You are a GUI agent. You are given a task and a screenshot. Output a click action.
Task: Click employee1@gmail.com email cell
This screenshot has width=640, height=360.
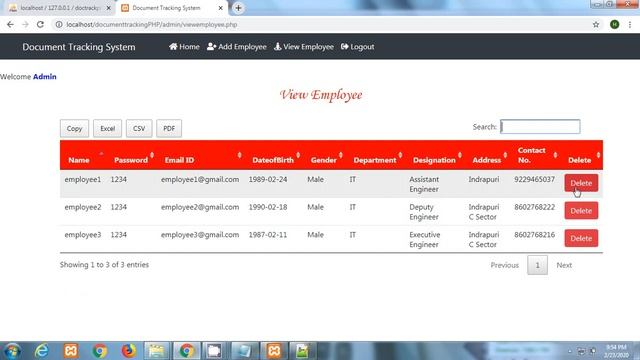(x=200, y=180)
